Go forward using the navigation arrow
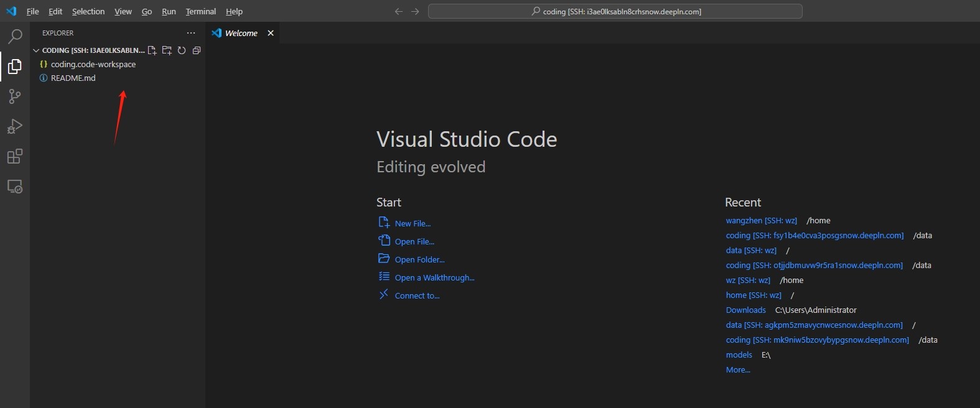Screen dimensions: 980x408 tap(415, 11)
